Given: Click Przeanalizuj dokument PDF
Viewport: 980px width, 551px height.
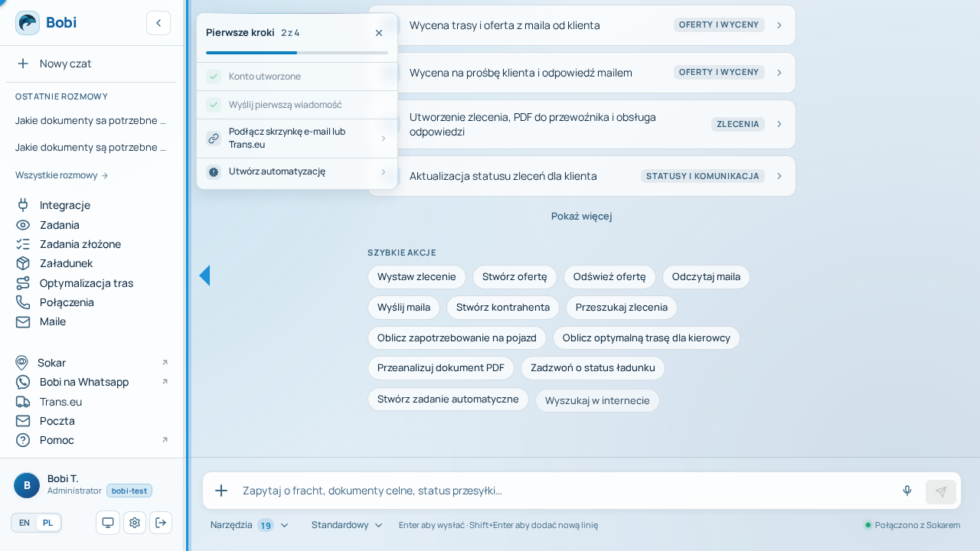Looking at the screenshot, I should [441, 368].
